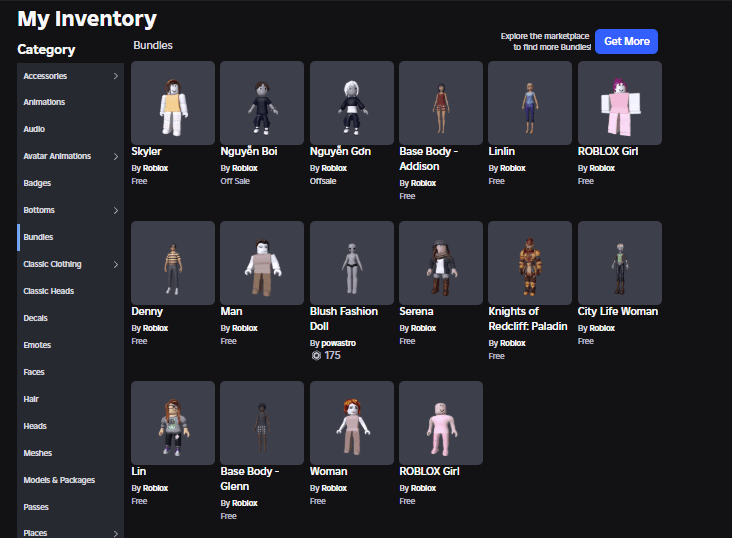Select the Hair category
Viewport: 732px width, 538px height.
[70, 399]
